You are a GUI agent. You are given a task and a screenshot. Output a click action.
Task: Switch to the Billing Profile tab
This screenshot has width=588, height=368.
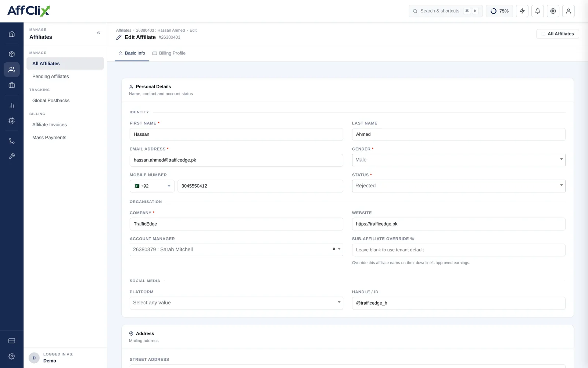[169, 53]
